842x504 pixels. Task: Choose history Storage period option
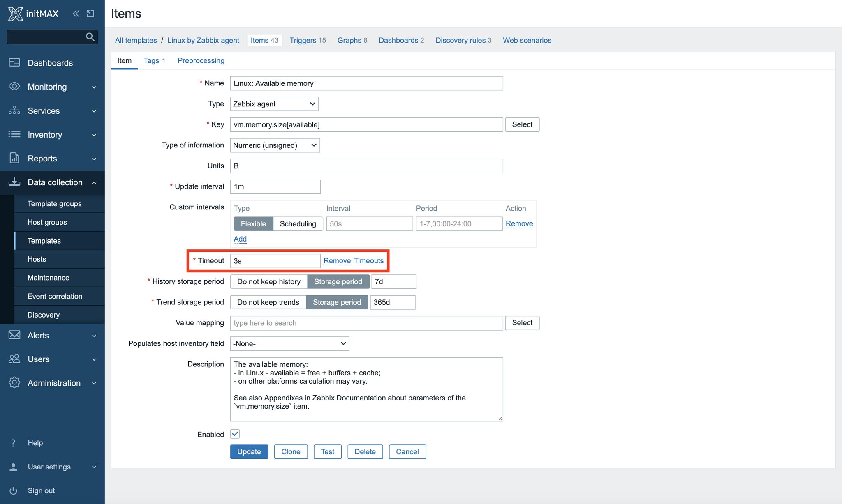(x=338, y=282)
